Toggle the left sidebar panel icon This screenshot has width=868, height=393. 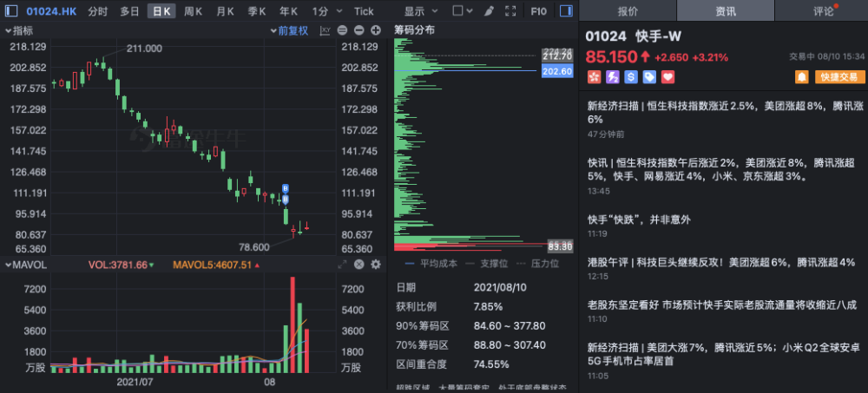tap(11, 10)
